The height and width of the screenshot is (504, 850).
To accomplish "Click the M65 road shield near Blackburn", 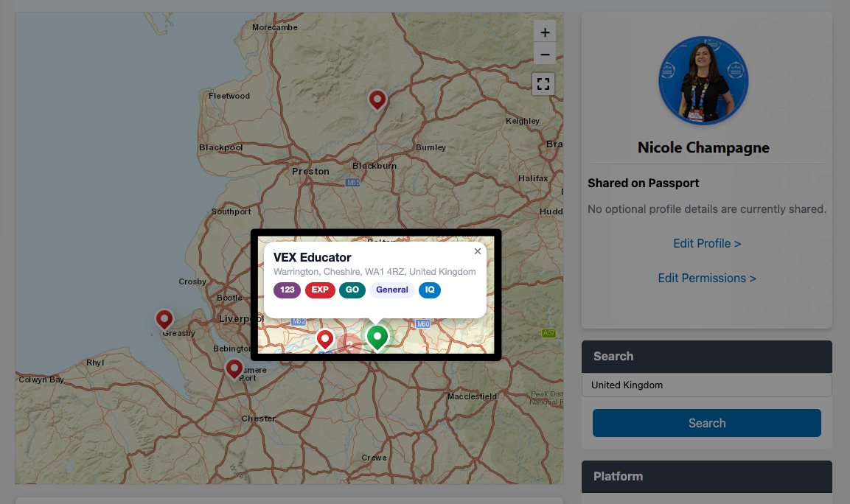I will click(x=353, y=183).
